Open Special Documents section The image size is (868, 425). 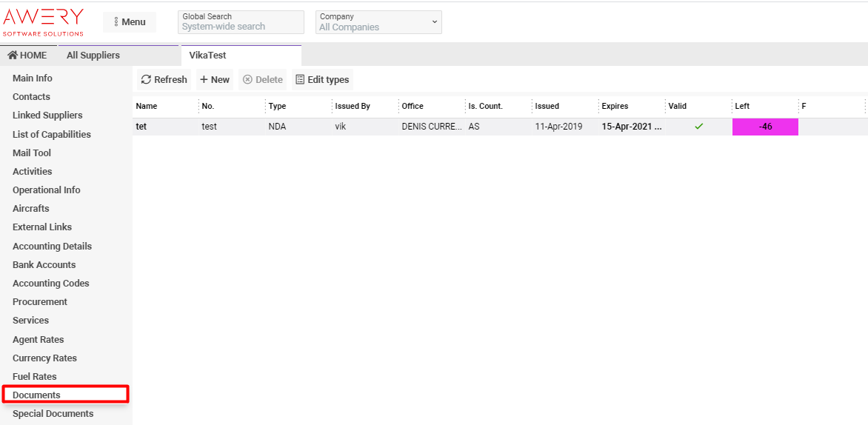tap(53, 414)
